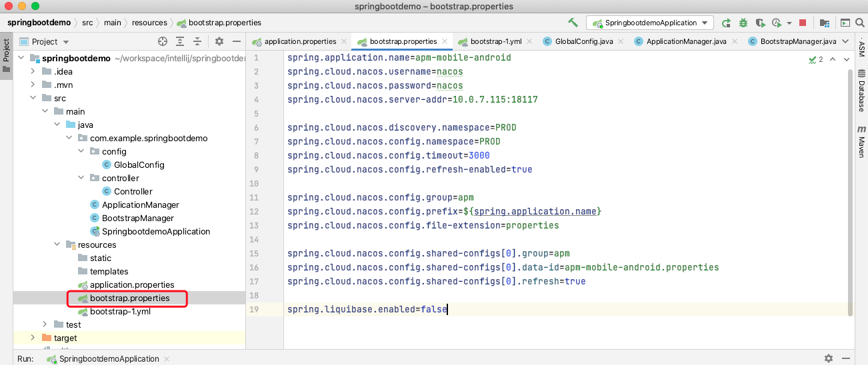Expand the .idea folder
The image size is (868, 365).
33,71
